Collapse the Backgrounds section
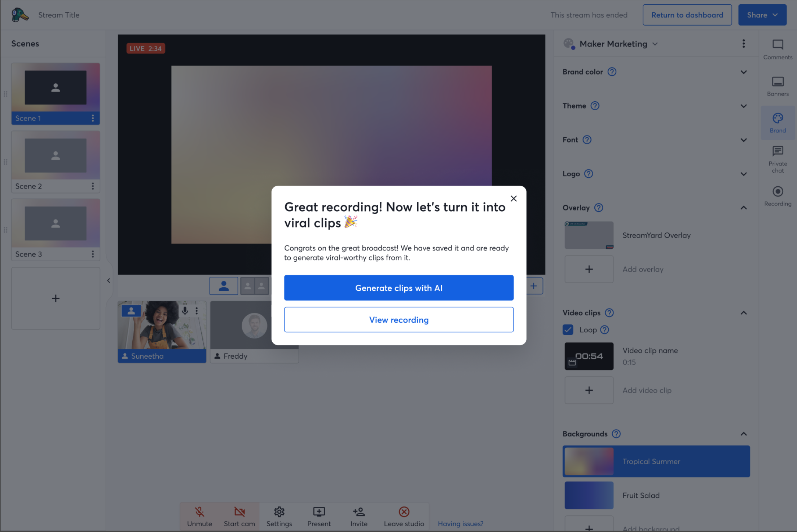This screenshot has width=797, height=532. (x=743, y=434)
